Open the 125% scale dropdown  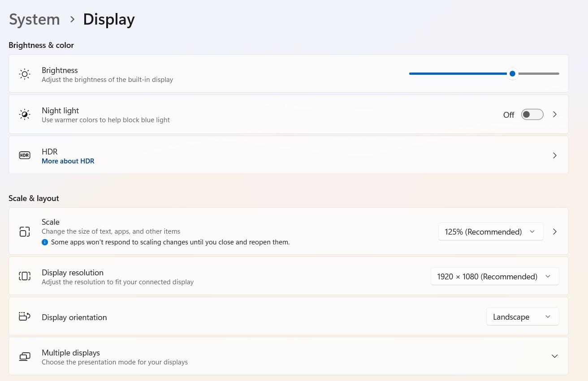(491, 231)
